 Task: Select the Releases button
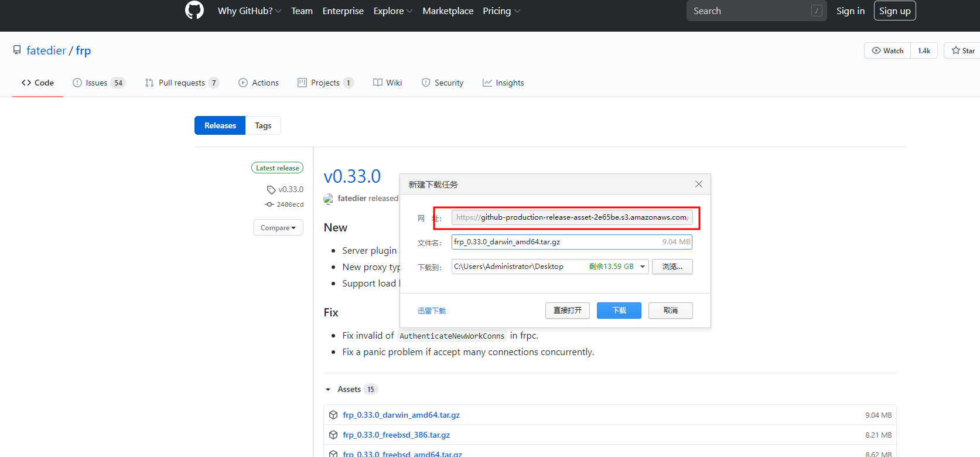[x=220, y=125]
